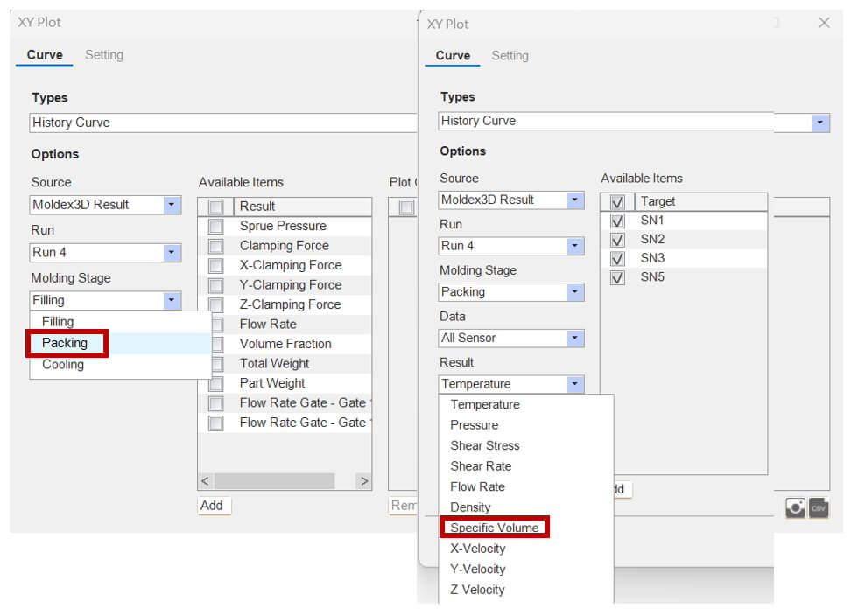Toggle the Sprue Pressure checkbox
The height and width of the screenshot is (616, 851).
pyautogui.click(x=216, y=226)
